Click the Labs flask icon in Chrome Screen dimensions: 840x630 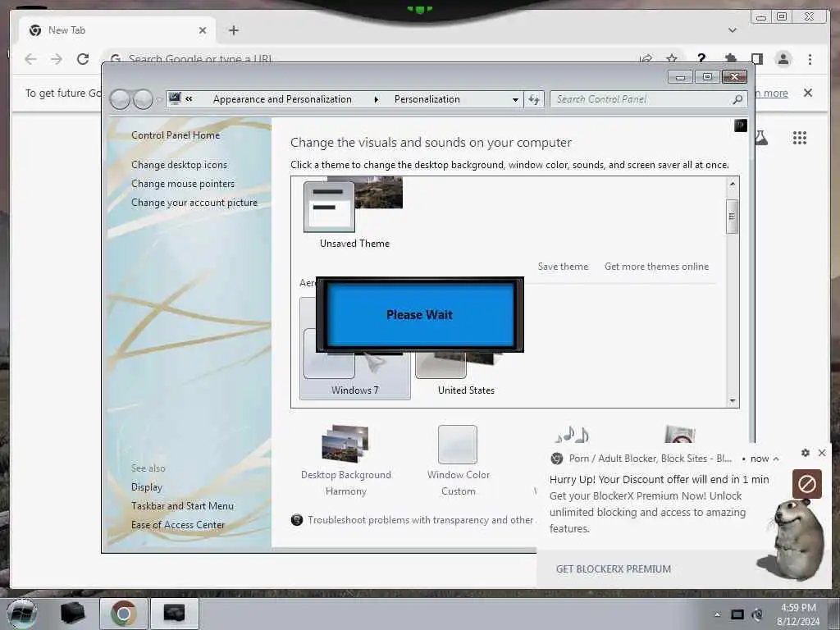tap(761, 138)
